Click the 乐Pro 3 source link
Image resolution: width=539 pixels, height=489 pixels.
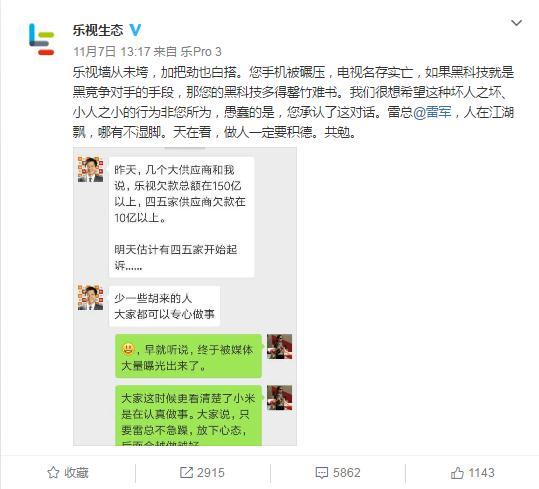point(201,52)
